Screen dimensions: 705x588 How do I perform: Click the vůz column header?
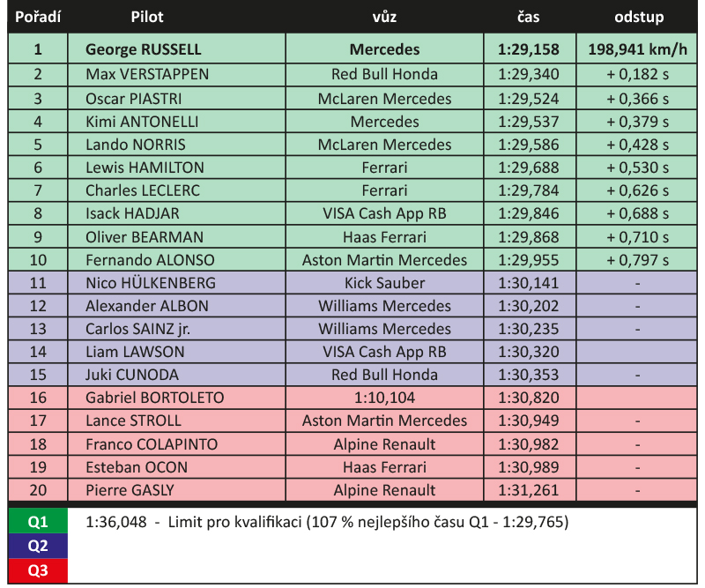point(384,17)
